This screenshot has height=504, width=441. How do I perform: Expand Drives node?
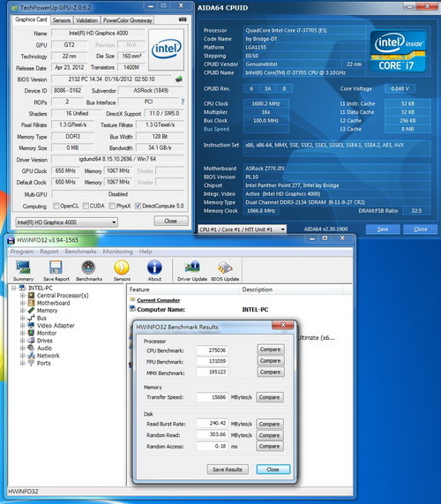pos(22,341)
